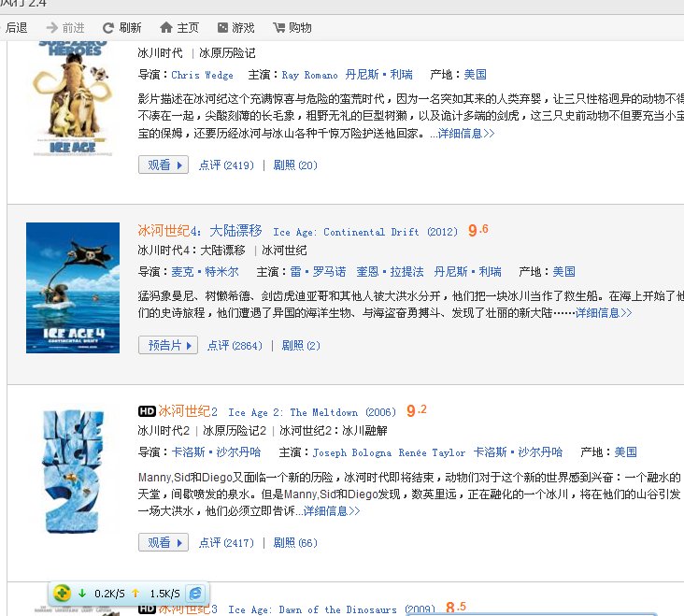This screenshot has height=616, width=684.
Task: Click 观看 button for Ice Age first movie
Action: tap(164, 165)
